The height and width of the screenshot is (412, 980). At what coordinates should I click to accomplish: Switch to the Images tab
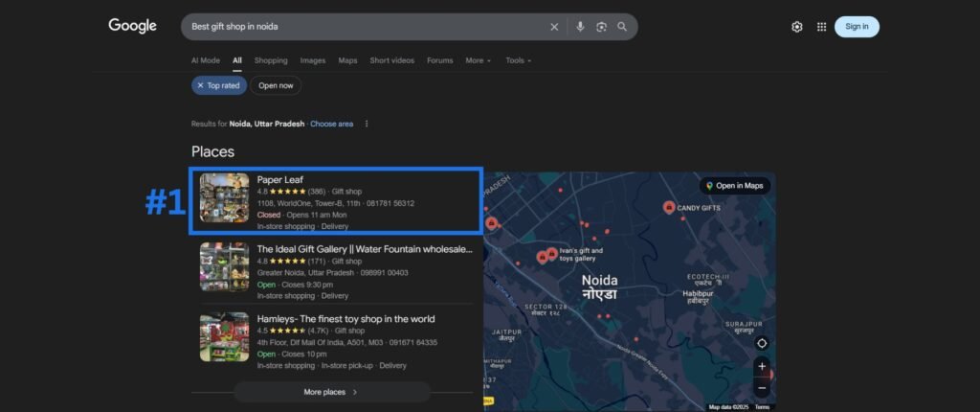click(313, 60)
